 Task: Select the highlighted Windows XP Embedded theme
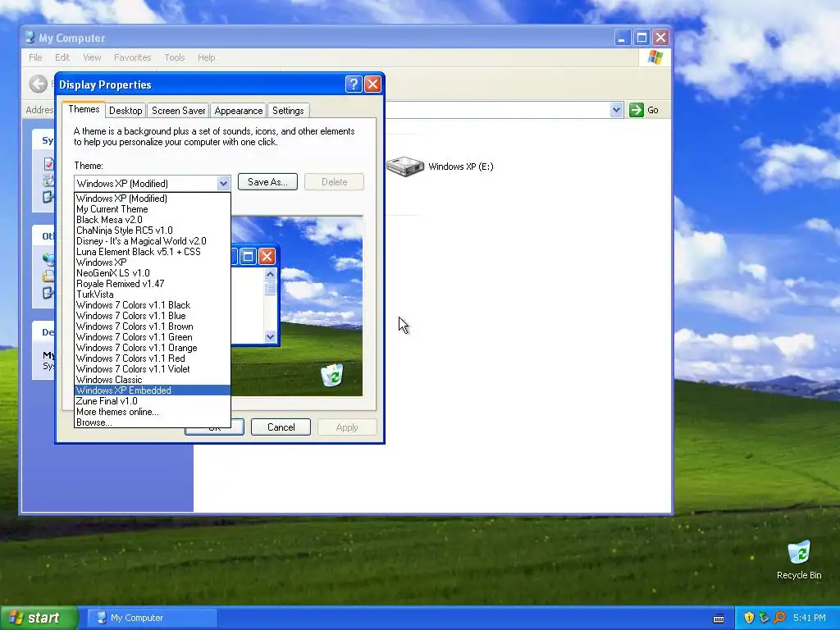[152, 390]
